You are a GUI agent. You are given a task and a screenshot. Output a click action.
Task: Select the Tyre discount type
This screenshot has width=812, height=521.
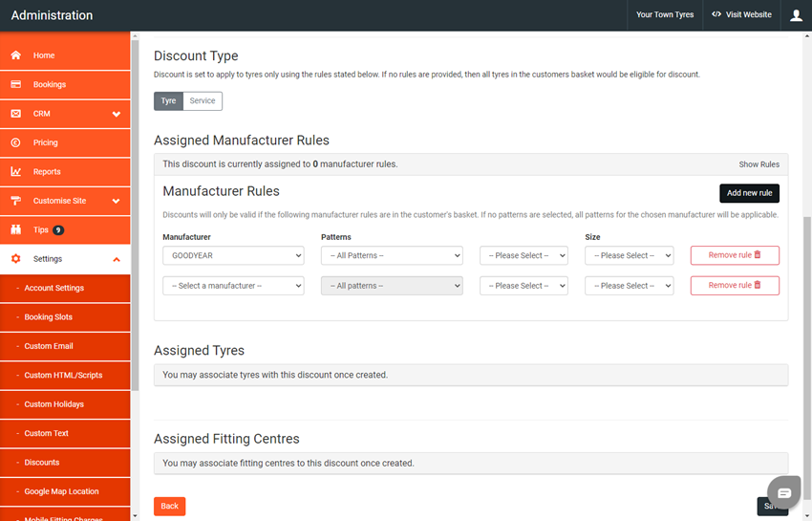(168, 100)
